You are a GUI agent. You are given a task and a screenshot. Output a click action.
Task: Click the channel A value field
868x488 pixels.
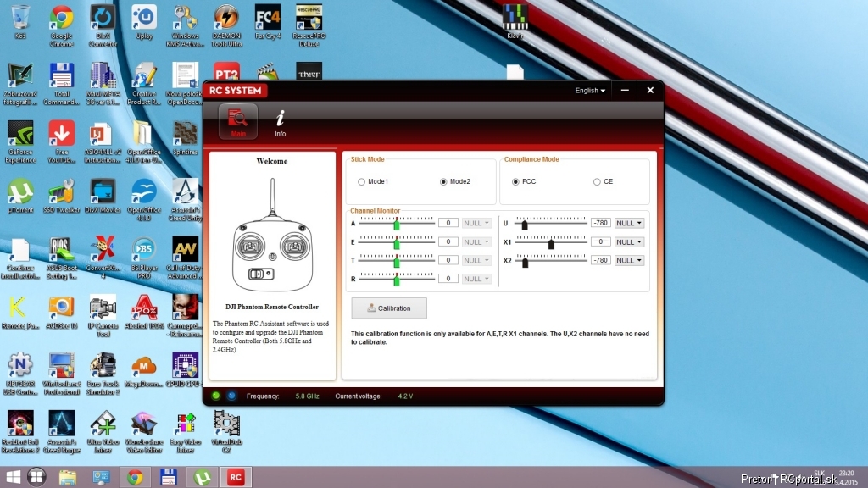pyautogui.click(x=448, y=223)
